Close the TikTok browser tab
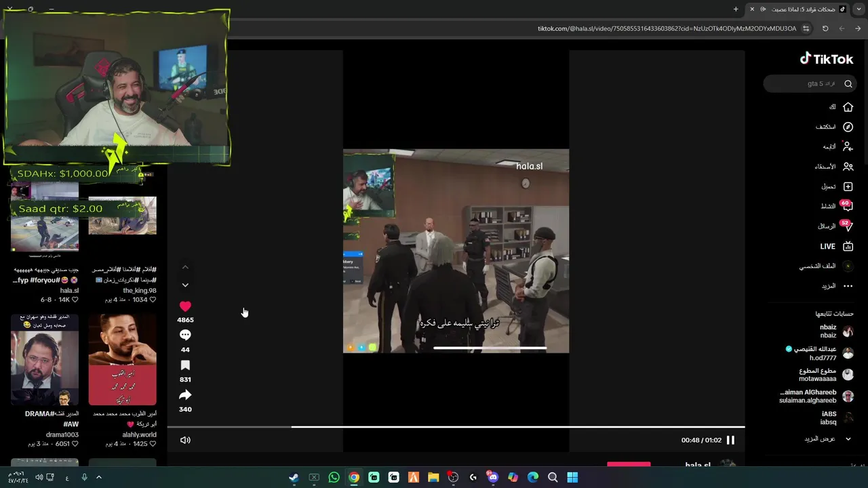The height and width of the screenshot is (488, 868). click(752, 9)
